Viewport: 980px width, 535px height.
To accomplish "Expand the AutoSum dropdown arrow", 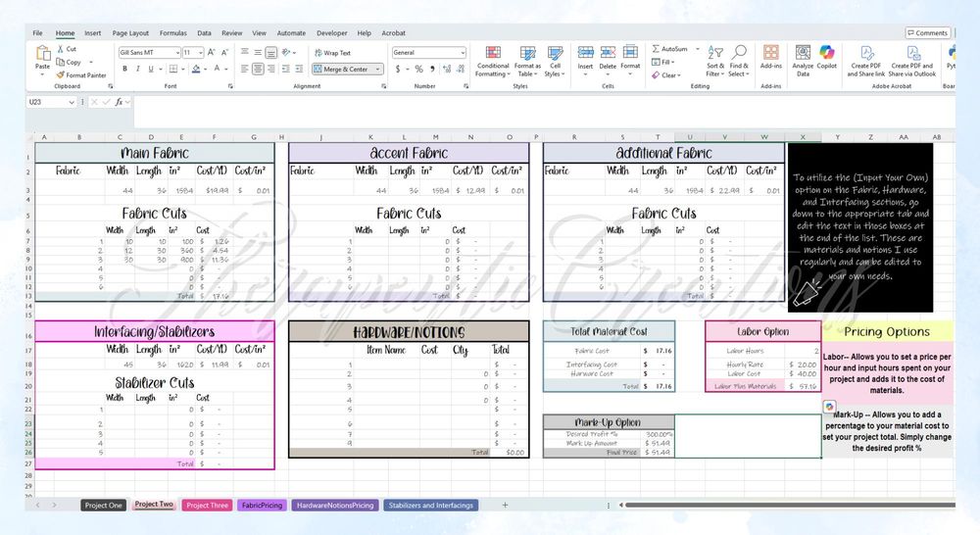I will (698, 49).
